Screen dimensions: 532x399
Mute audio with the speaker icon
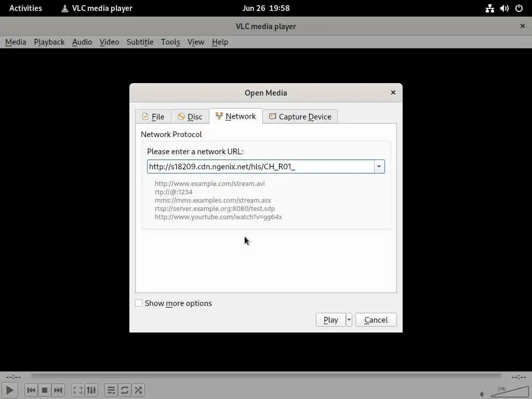point(482,394)
